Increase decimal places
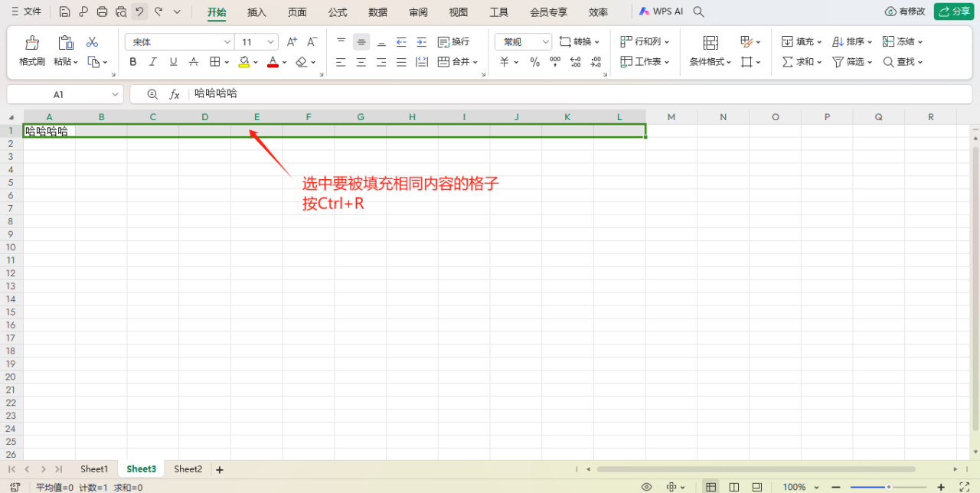 pyautogui.click(x=576, y=62)
